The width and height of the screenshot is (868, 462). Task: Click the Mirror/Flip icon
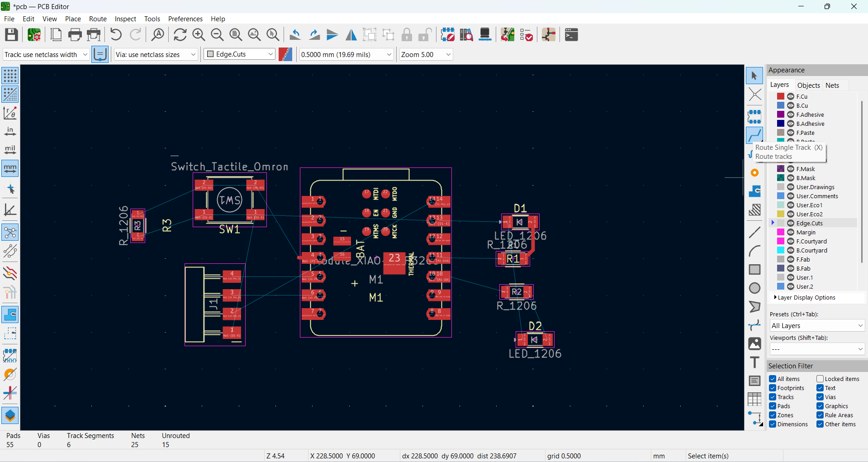[x=351, y=35]
